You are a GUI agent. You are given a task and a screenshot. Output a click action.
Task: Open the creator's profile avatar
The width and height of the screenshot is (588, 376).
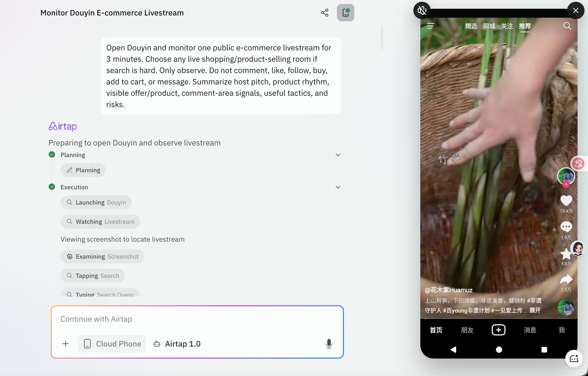566,176
